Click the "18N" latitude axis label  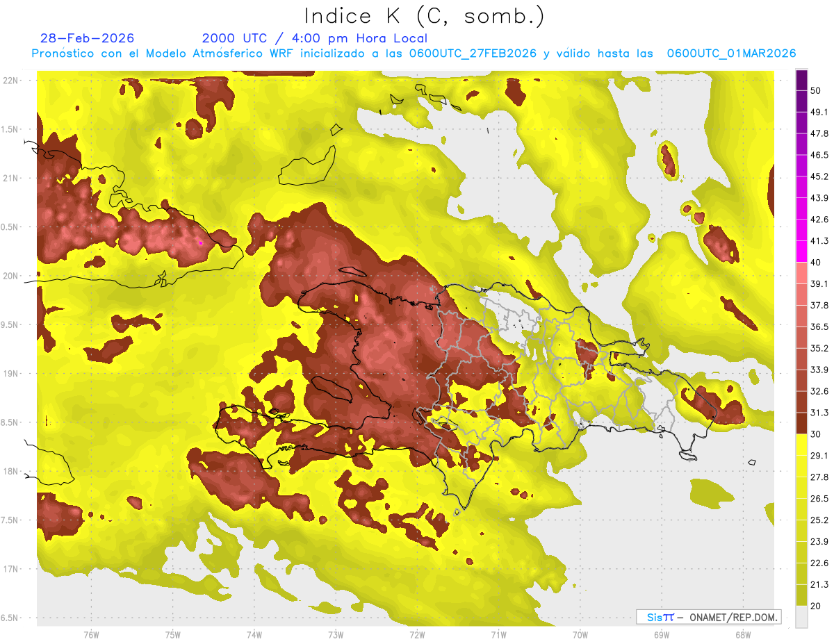pyautogui.click(x=11, y=472)
